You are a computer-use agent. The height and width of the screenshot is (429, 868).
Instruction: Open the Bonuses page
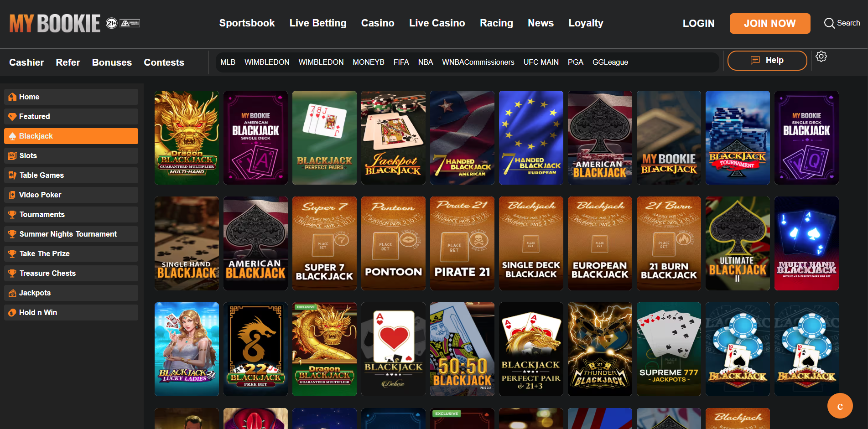[x=112, y=62]
